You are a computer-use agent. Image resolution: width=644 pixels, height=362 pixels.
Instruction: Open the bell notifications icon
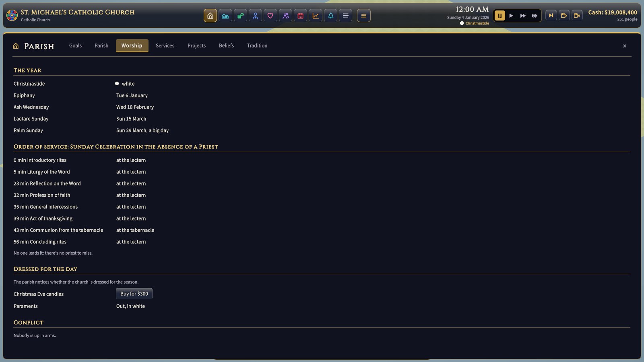pos(330,16)
